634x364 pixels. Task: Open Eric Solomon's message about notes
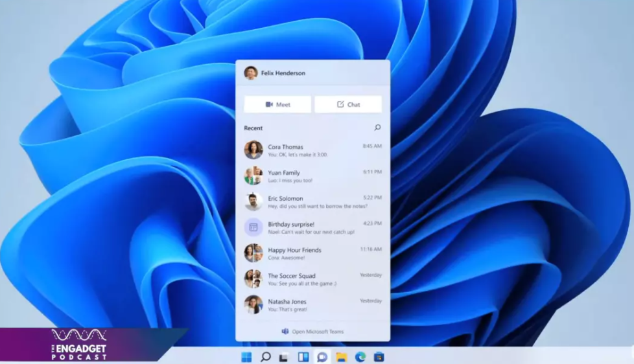point(312,202)
